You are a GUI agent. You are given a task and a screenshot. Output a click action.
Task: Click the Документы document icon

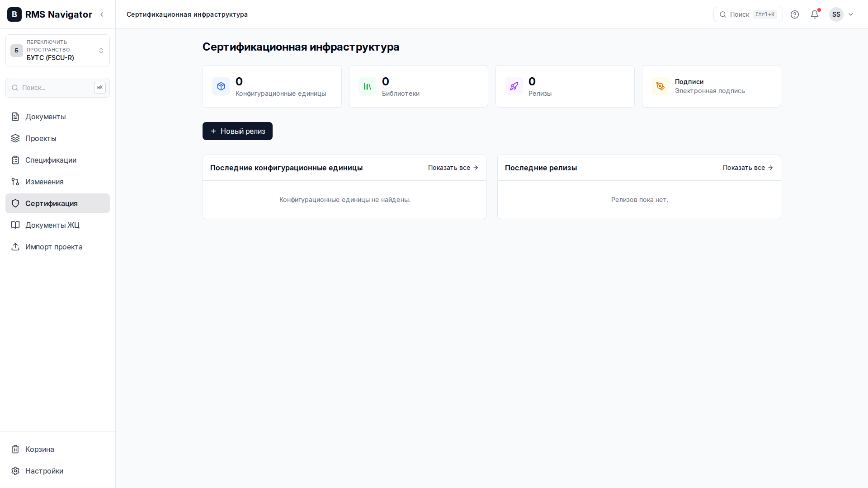coord(15,117)
